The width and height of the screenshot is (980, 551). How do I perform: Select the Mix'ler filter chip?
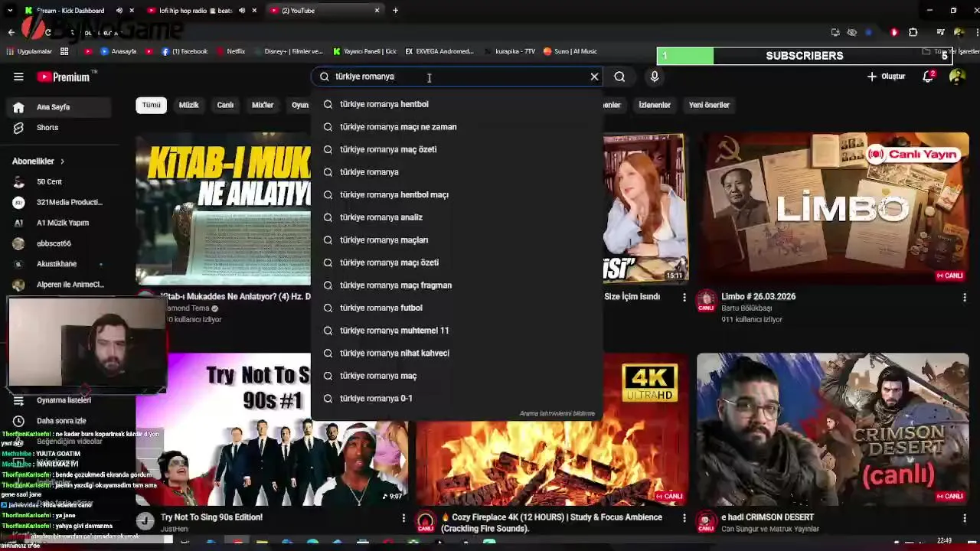click(263, 105)
